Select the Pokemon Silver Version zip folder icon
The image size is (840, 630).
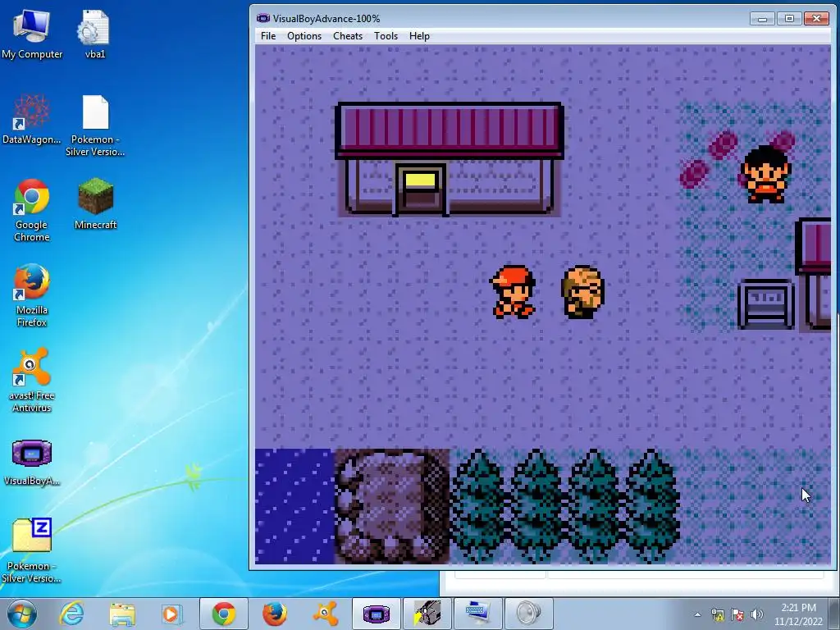[32, 550]
